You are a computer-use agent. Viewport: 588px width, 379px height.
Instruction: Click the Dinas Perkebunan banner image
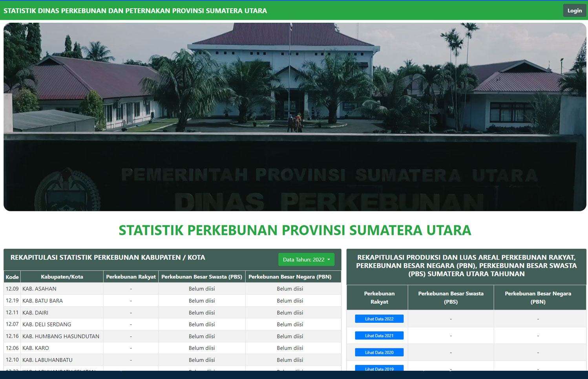tap(294, 117)
